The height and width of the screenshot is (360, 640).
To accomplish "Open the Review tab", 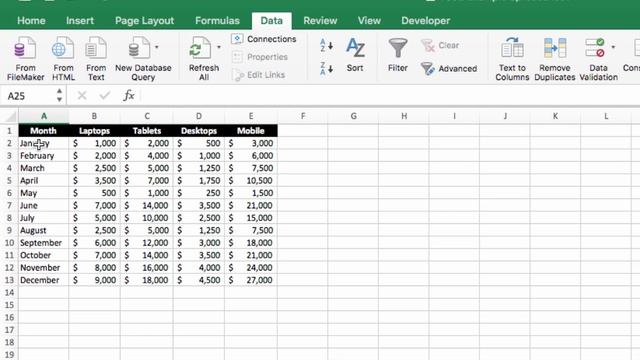I will [x=320, y=20].
